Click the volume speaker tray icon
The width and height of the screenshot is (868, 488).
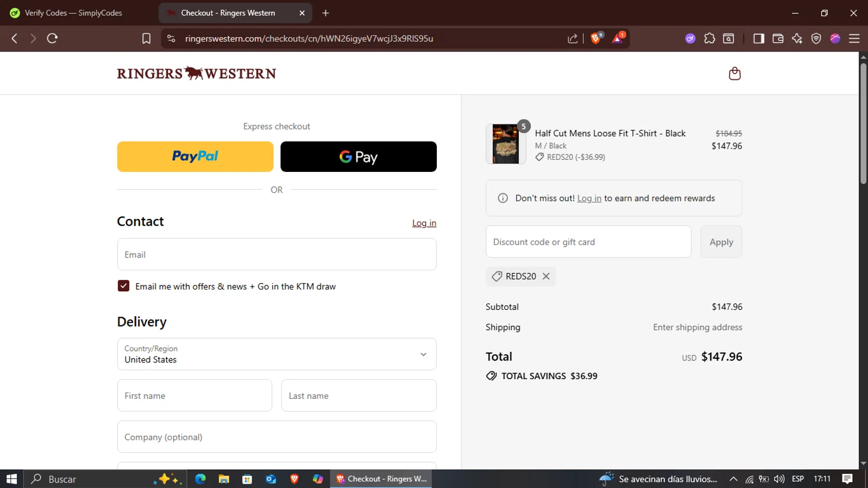tap(779, 479)
